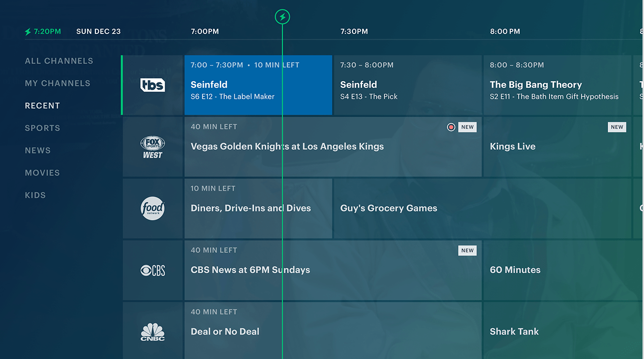Open the All Channels filter
Viewport: 644px width, 359px height.
pyautogui.click(x=59, y=61)
